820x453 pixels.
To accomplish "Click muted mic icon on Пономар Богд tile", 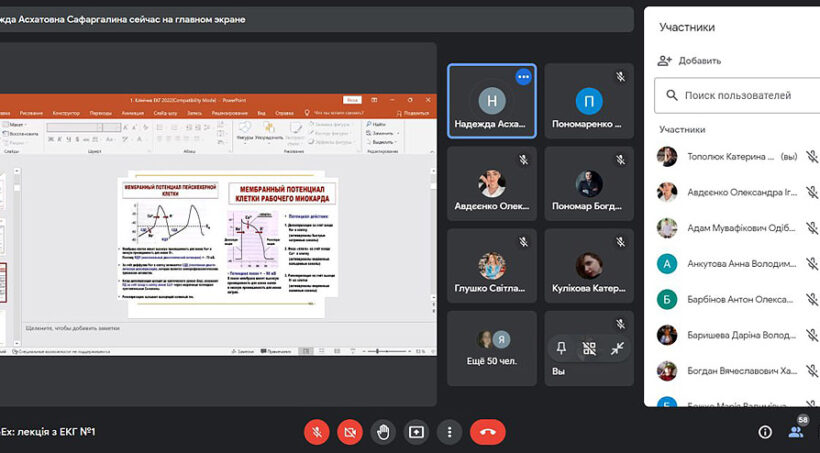I will click(x=620, y=160).
